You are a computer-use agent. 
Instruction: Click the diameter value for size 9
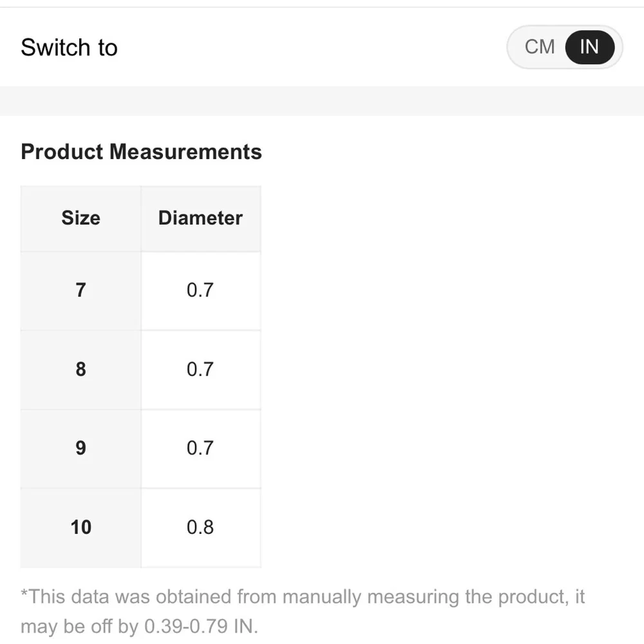(200, 448)
